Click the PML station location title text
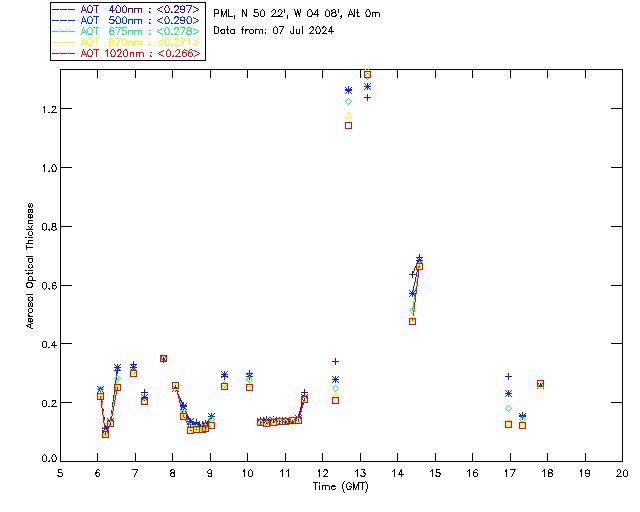Screen dimensions: 640x512 pos(297,14)
